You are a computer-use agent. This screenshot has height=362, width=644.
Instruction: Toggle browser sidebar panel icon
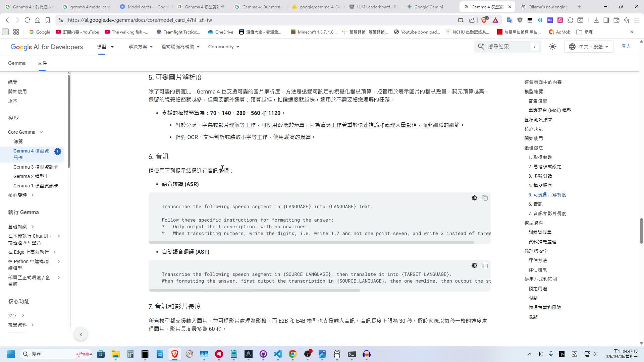[x=606, y=20]
